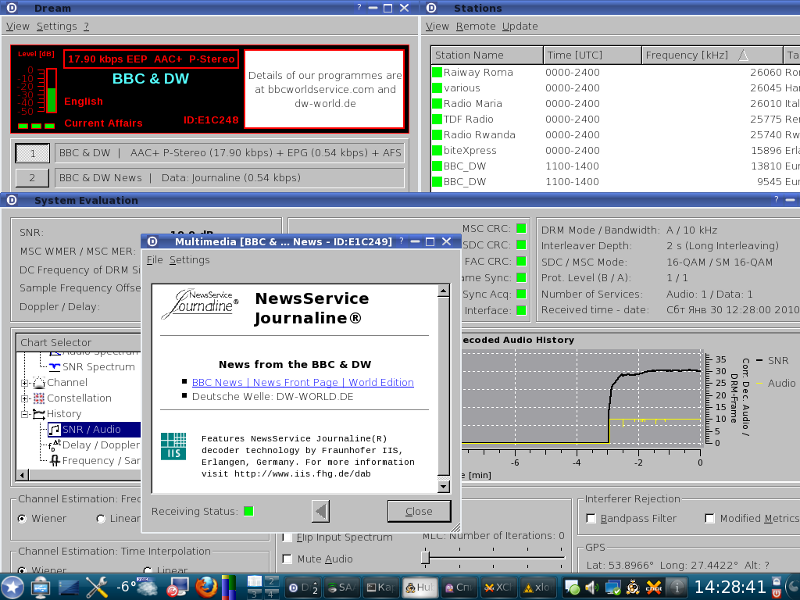Collapse the History tree node
800x600 pixels.
pos(25,414)
